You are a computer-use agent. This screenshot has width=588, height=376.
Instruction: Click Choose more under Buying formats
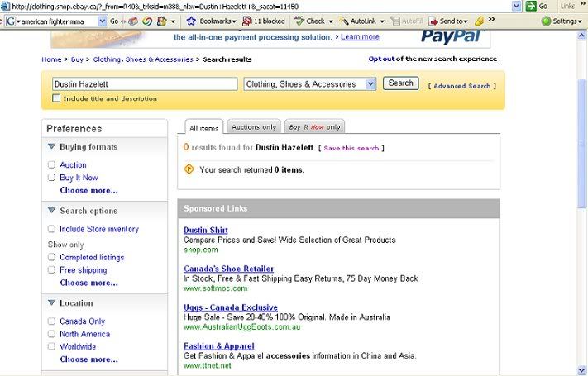(88, 190)
